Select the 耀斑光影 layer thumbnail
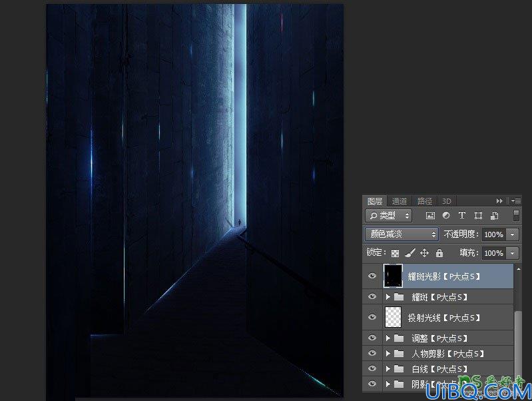The width and height of the screenshot is (532, 401). tap(393, 276)
